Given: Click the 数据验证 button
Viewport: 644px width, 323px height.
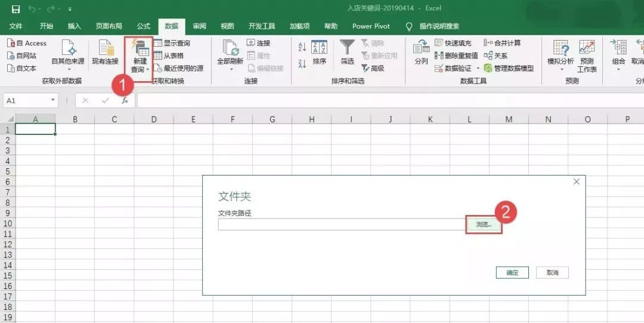Looking at the screenshot, I should (453, 68).
